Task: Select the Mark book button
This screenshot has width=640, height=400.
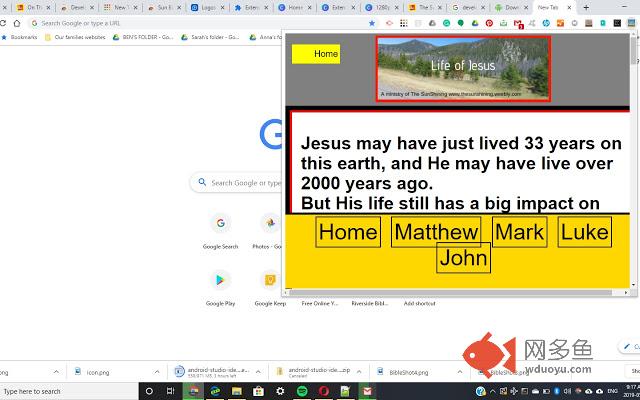Action: (519, 233)
